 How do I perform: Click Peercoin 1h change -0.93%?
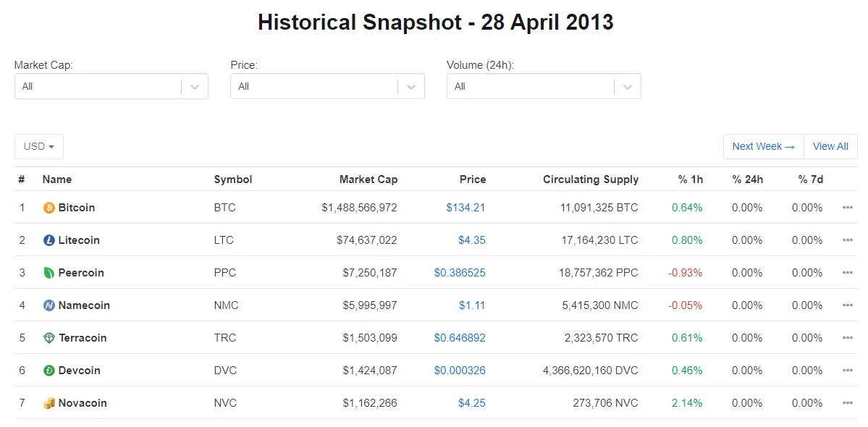(686, 273)
